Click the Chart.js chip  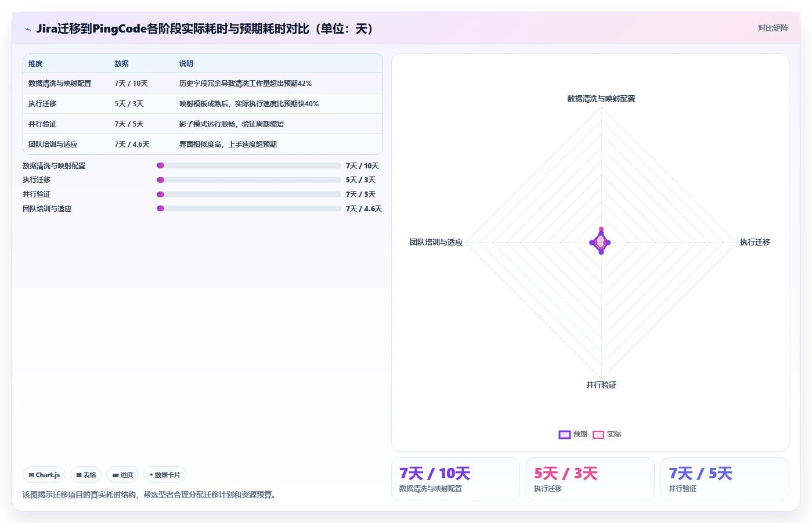point(44,475)
